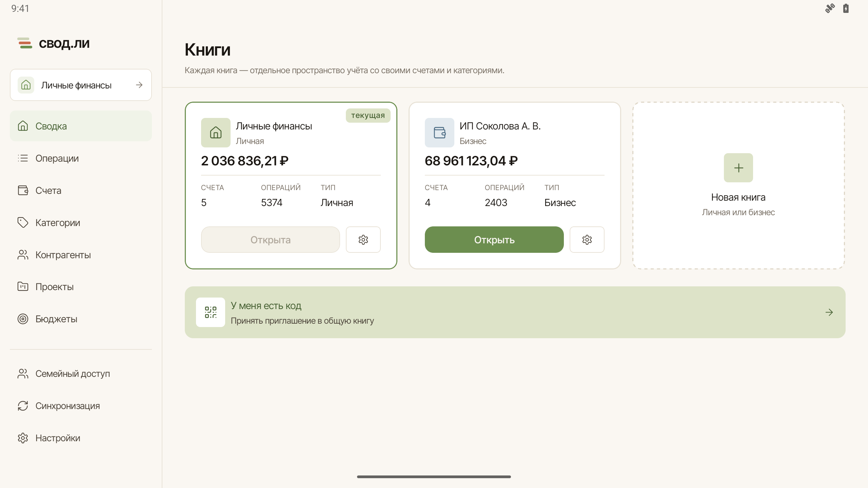Click the house icon on the Личные финансы card
Screen dimensions: 868x488
tap(216, 133)
